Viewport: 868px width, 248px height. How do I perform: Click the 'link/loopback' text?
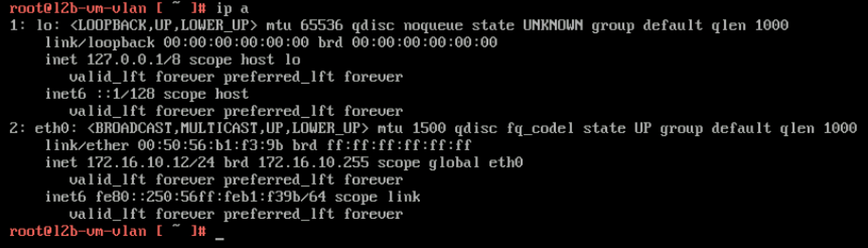pyautogui.click(x=100, y=42)
